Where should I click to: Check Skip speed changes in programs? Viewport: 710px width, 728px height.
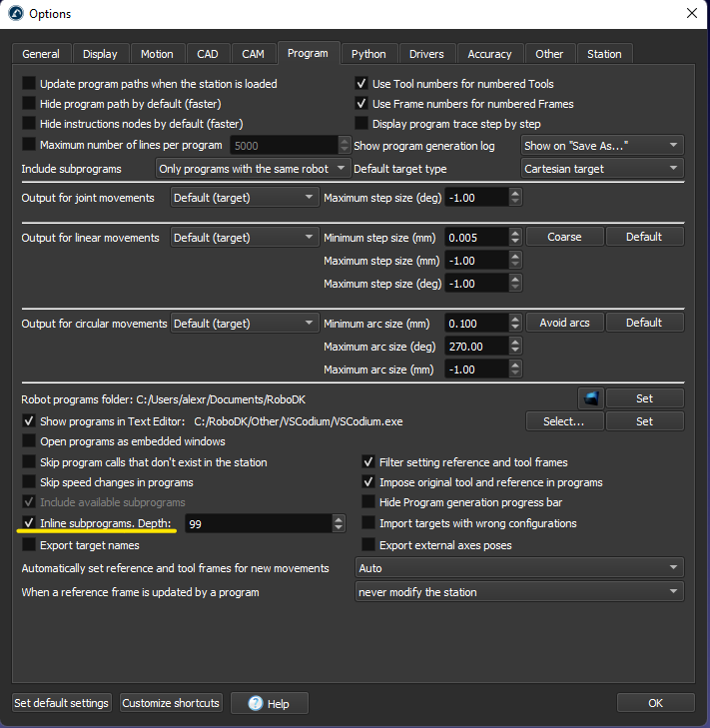[x=29, y=482]
